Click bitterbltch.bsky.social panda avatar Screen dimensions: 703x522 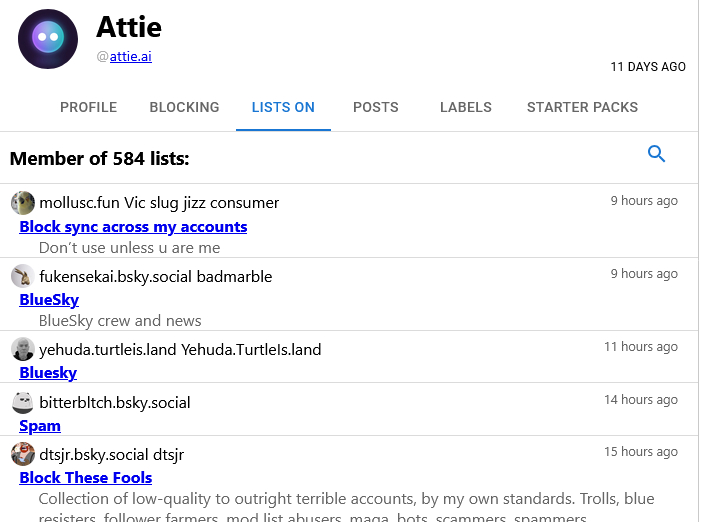23,402
